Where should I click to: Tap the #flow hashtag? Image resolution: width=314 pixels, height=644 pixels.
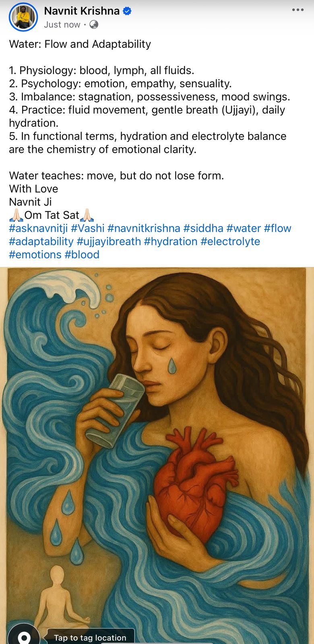click(x=277, y=229)
